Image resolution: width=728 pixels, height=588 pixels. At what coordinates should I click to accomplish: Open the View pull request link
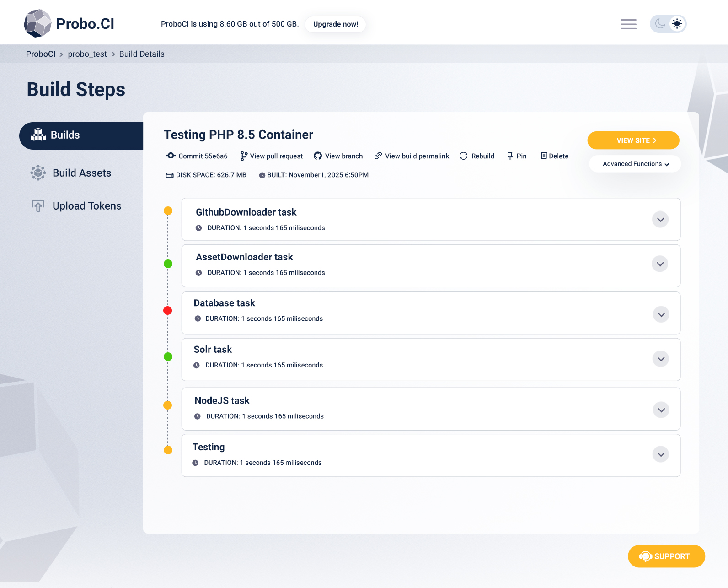tap(272, 156)
